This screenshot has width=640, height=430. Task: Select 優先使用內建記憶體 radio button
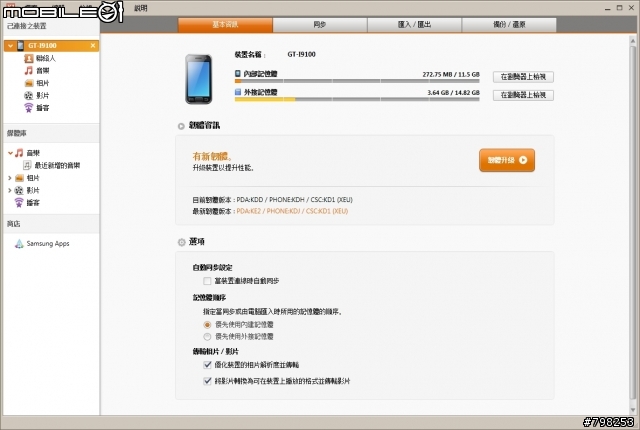point(207,325)
